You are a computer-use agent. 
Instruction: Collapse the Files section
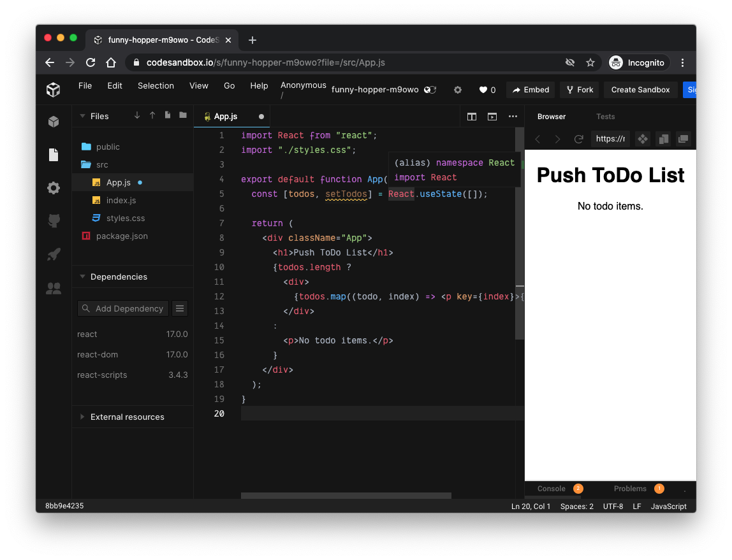pos(82,116)
